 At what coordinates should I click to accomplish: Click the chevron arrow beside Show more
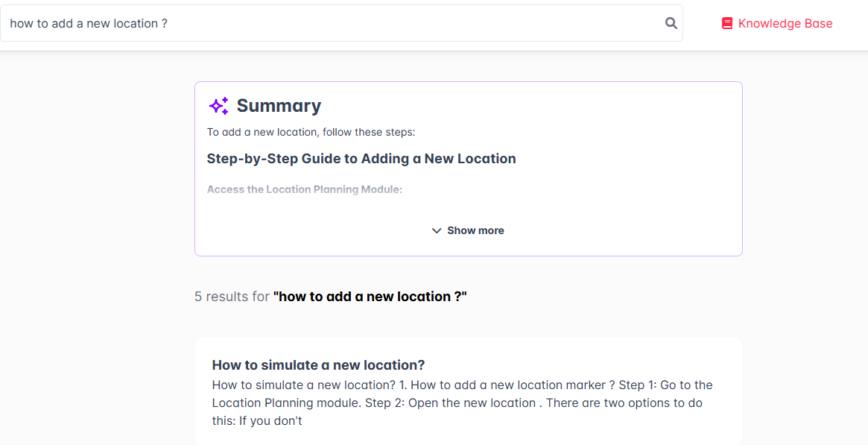tap(437, 230)
